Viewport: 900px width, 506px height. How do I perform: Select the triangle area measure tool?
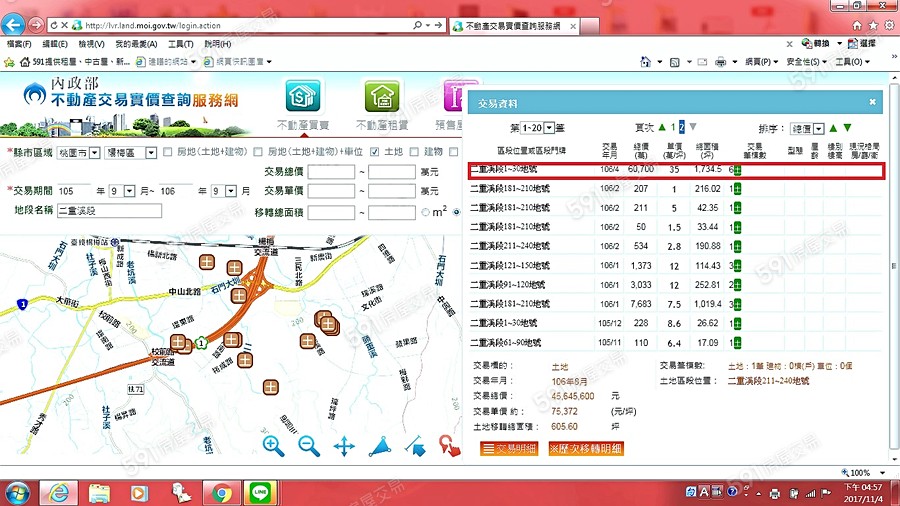pyautogui.click(x=379, y=446)
